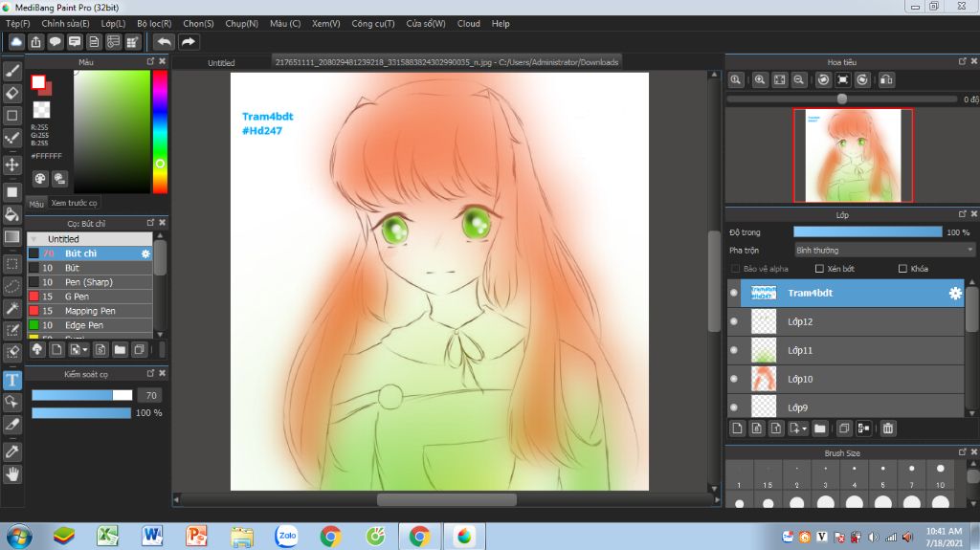Viewport: 980px width, 550px height.
Task: Hide the Lớp9 layer
Action: coord(734,407)
